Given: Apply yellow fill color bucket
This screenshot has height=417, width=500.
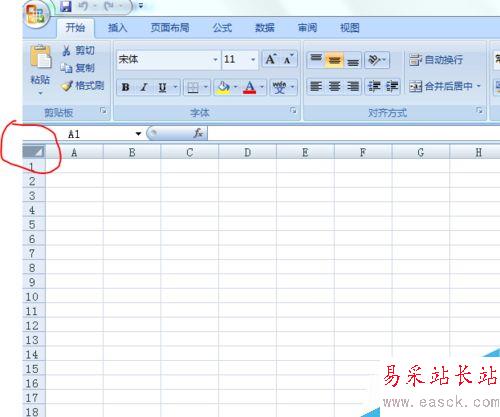Looking at the screenshot, I should point(223,87).
